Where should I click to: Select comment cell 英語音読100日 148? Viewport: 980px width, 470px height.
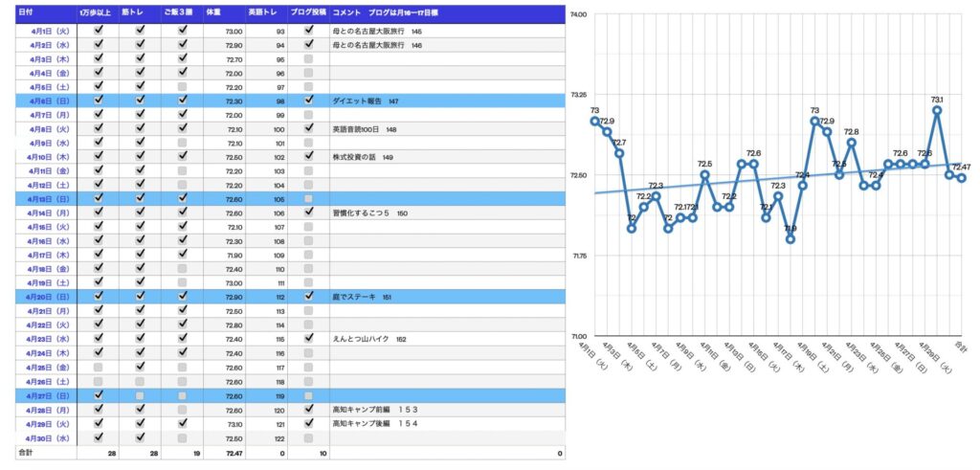click(448, 129)
